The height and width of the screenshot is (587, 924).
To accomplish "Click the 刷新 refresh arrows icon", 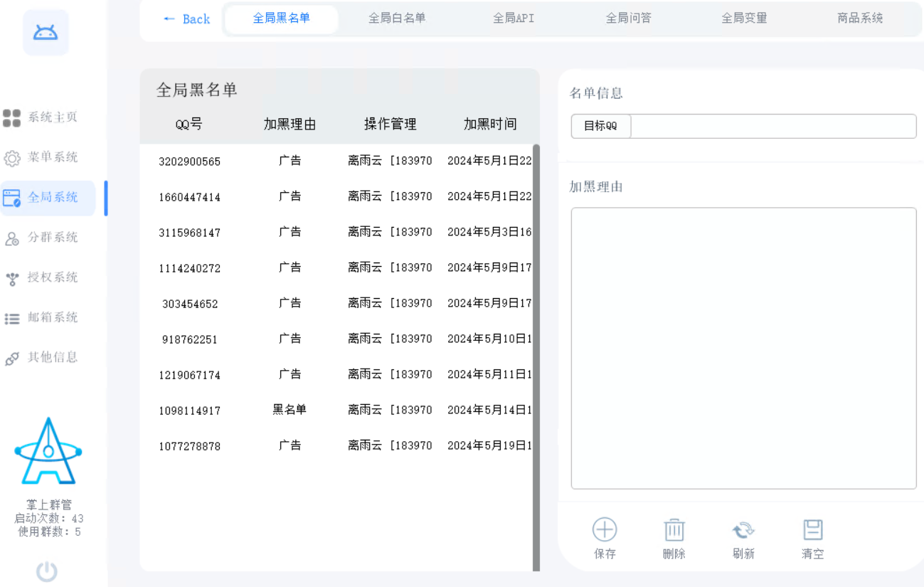I will 743,530.
